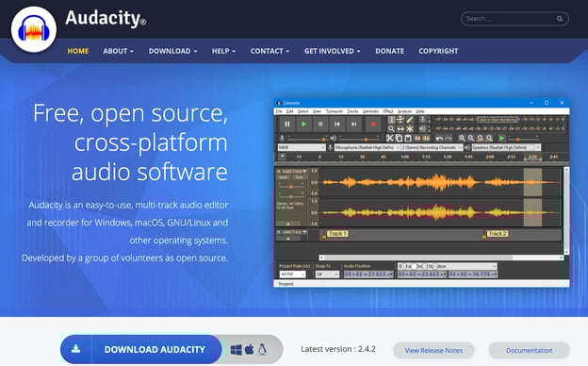This screenshot has width=588, height=366.
Task: Click the Fit Project to Width icon
Action: pos(489,138)
